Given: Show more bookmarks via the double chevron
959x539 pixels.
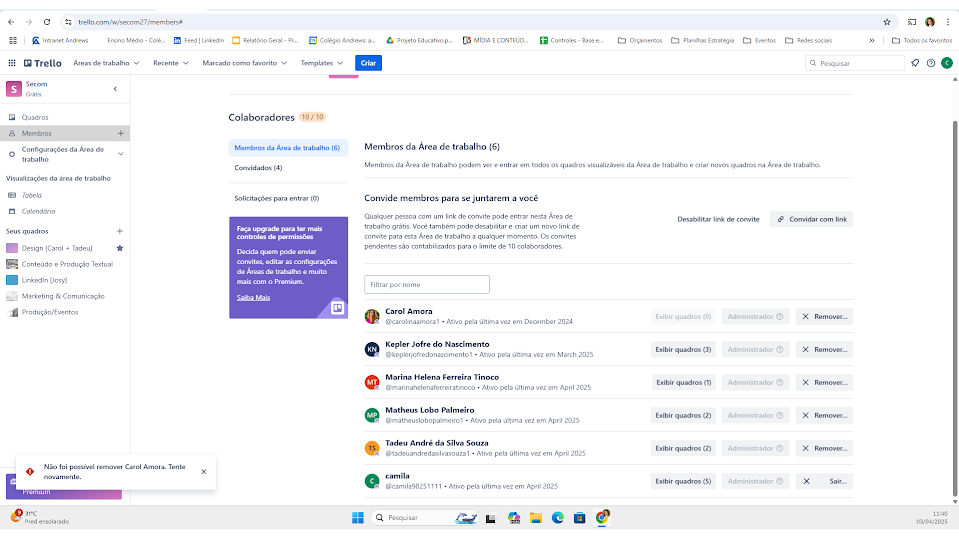Looking at the screenshot, I should [872, 40].
